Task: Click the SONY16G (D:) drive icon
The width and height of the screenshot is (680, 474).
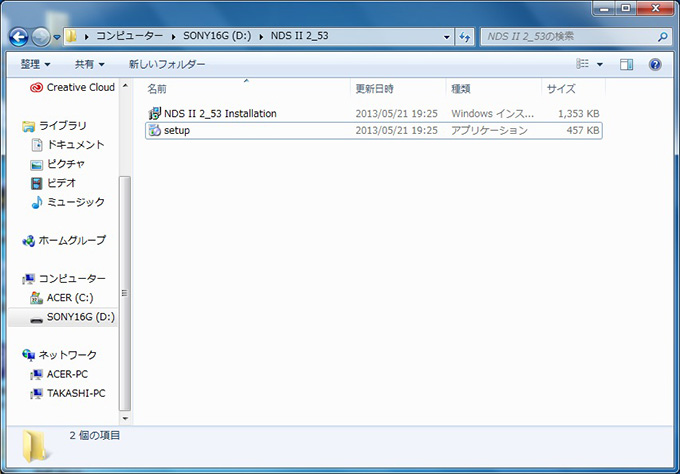Action: [37, 320]
